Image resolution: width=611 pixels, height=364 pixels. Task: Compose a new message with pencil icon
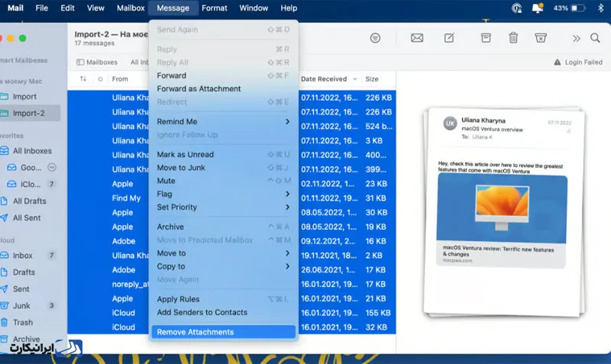(449, 37)
